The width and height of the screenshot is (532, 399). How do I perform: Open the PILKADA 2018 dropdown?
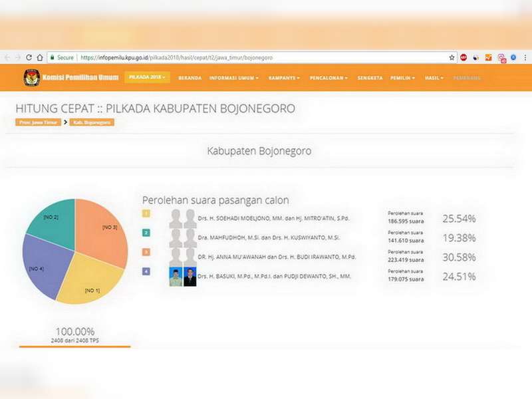tap(147, 77)
